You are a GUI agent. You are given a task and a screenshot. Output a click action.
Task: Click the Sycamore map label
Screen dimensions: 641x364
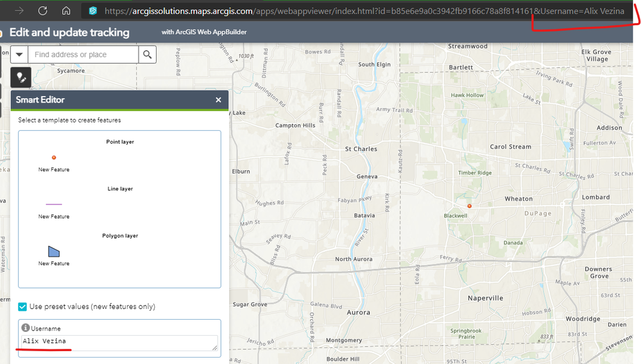(71, 71)
